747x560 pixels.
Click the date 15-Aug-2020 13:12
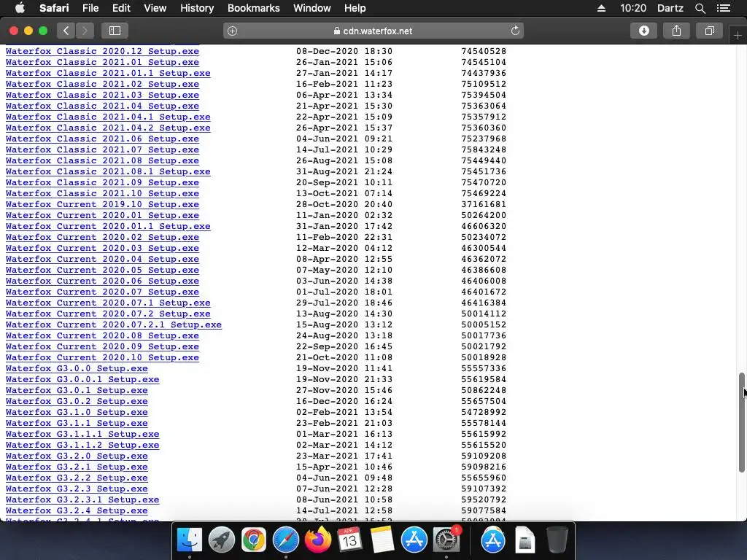[x=344, y=324]
